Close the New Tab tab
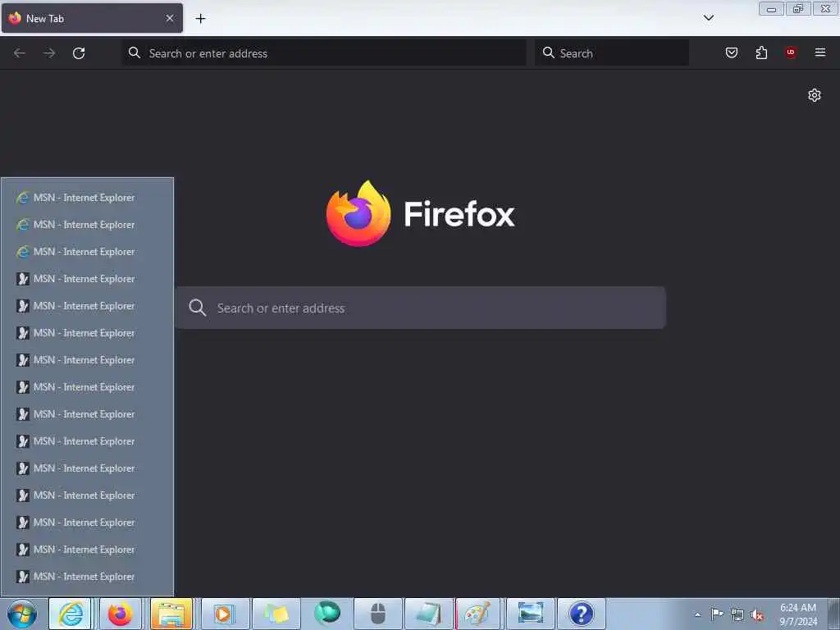This screenshot has width=840, height=630. pos(170,18)
